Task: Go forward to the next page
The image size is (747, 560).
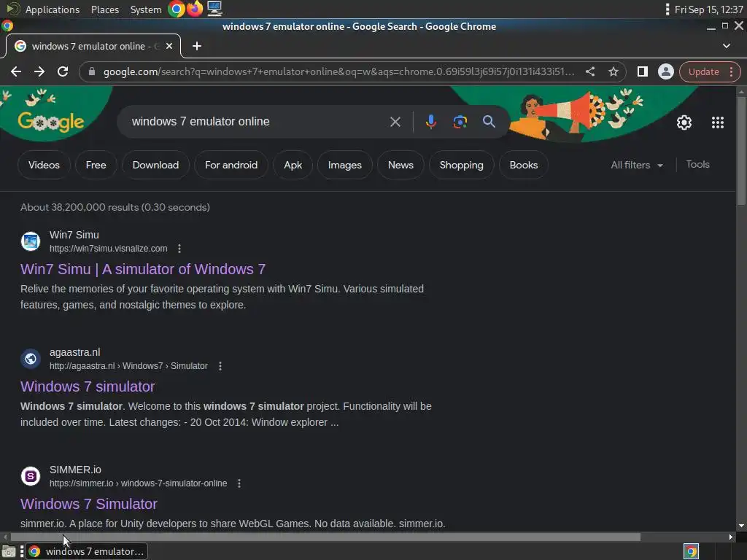Action: 39,71
